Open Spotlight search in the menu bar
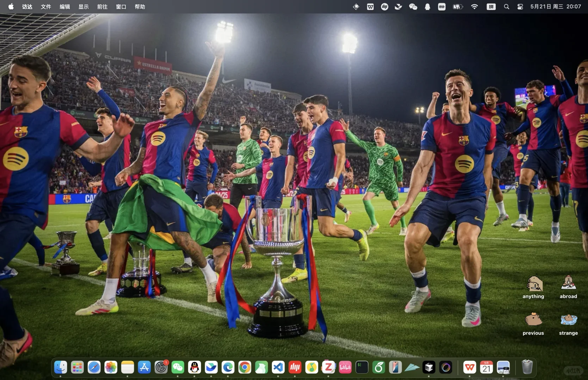Viewport: 588px width, 380px height. (506, 6)
